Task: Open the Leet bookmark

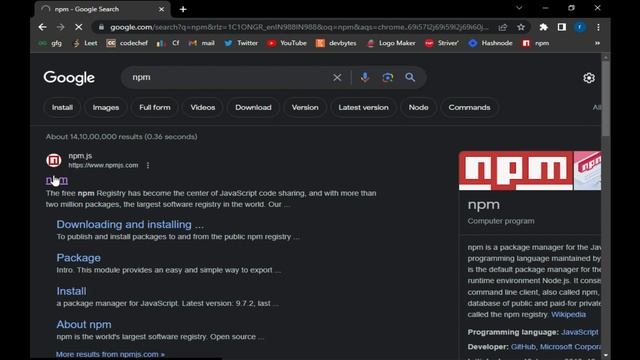Action: (x=85, y=43)
